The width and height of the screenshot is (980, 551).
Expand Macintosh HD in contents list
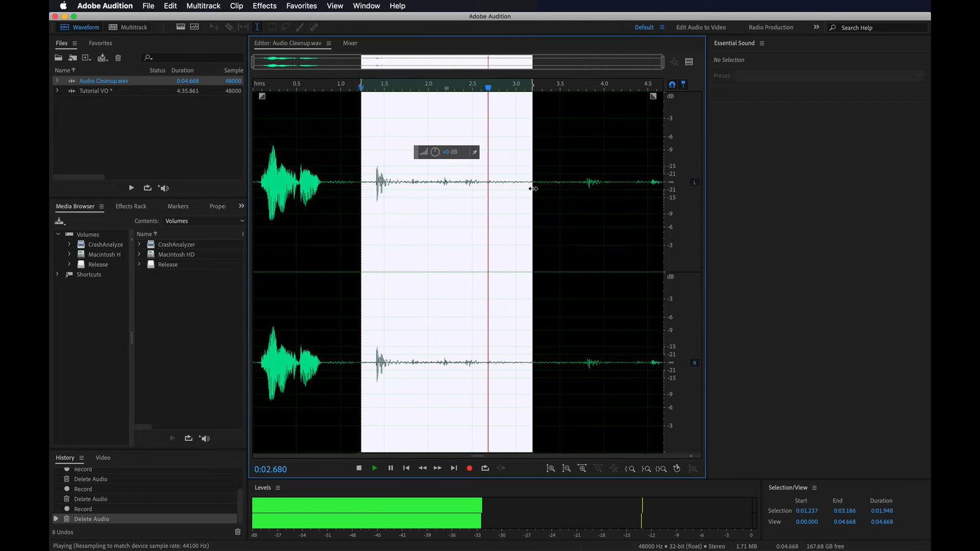click(x=139, y=254)
